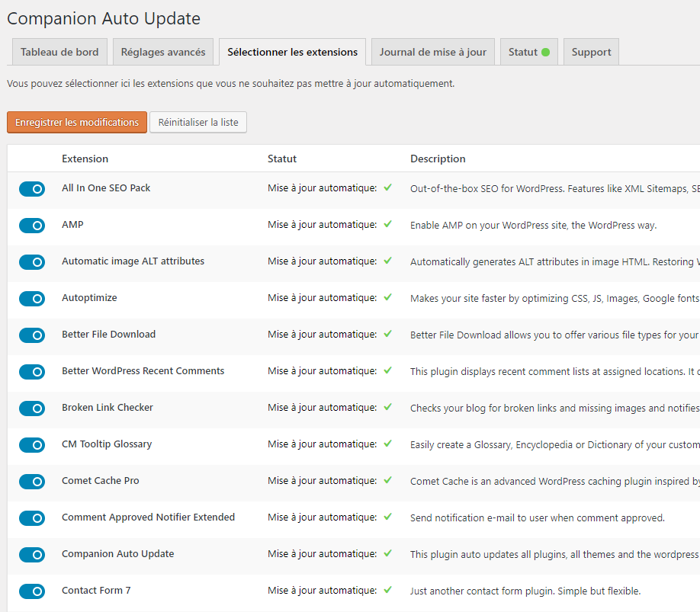The height and width of the screenshot is (612, 700).
Task: Open the Support tab
Action: pyautogui.click(x=591, y=52)
